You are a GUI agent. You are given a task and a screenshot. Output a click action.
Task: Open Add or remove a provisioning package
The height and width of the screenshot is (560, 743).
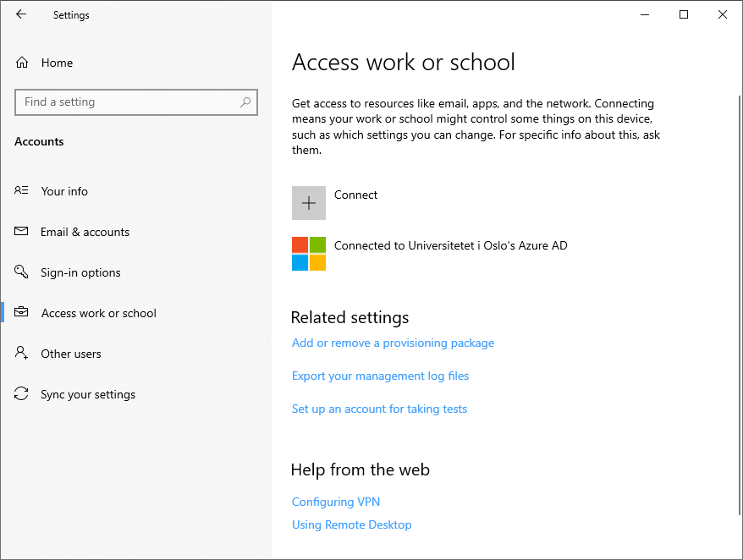pos(393,343)
